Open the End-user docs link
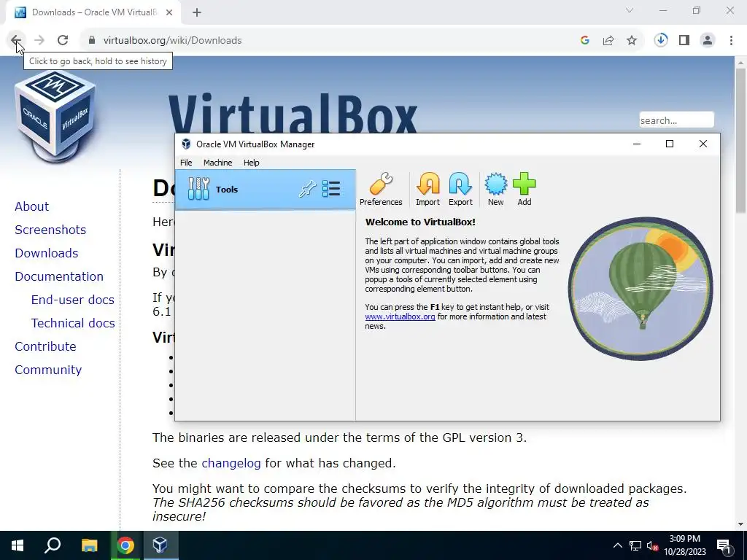This screenshot has height=560, width=747. coord(72,300)
